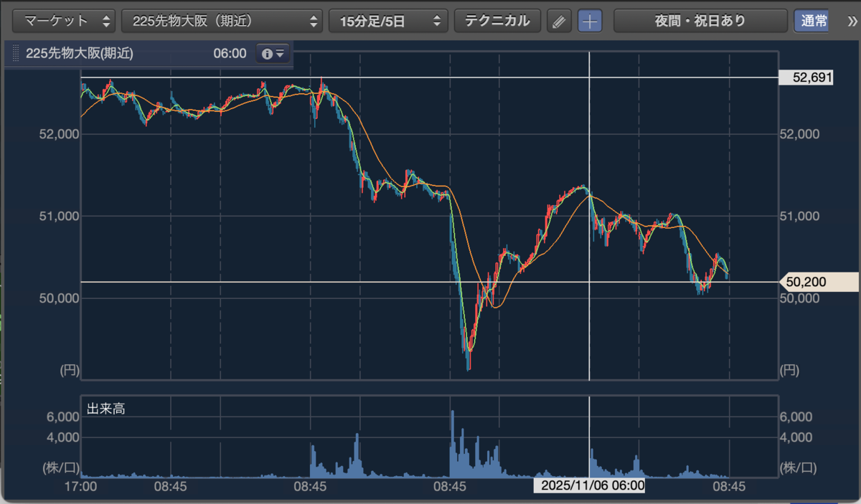Toggle the crosshair cursor icon
861x504 pixels.
pyautogui.click(x=591, y=22)
